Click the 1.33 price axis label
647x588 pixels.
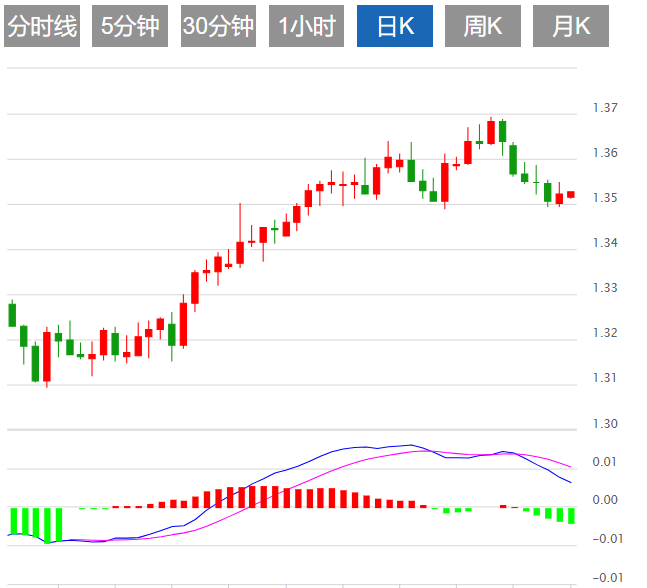(605, 288)
